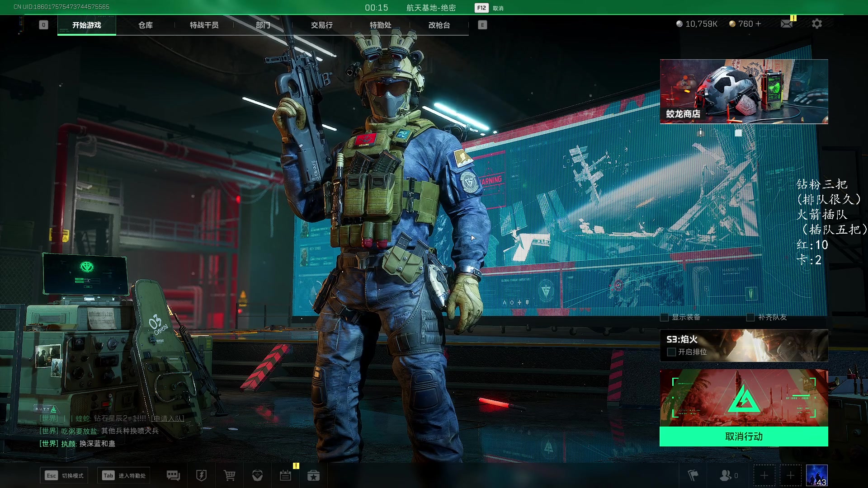Toggle the 显示装备 checkbox
This screenshot has height=488, width=868.
pyautogui.click(x=665, y=317)
